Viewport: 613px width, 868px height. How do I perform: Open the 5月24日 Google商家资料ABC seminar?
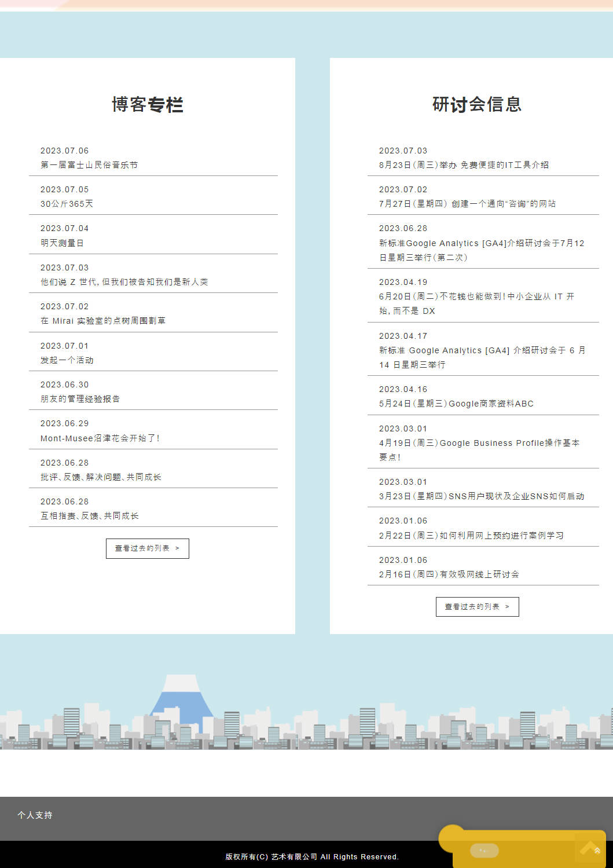pyautogui.click(x=456, y=404)
